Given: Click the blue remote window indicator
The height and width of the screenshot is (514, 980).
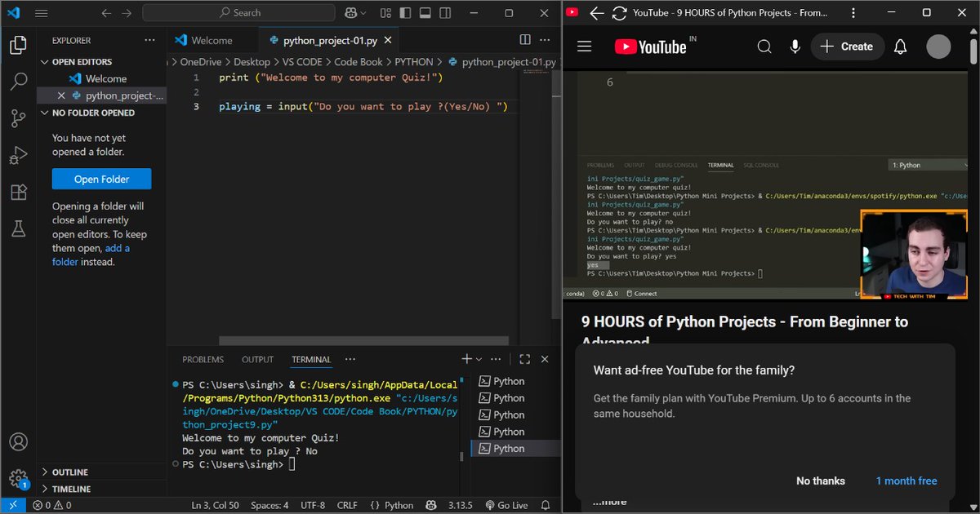Looking at the screenshot, I should tap(13, 505).
